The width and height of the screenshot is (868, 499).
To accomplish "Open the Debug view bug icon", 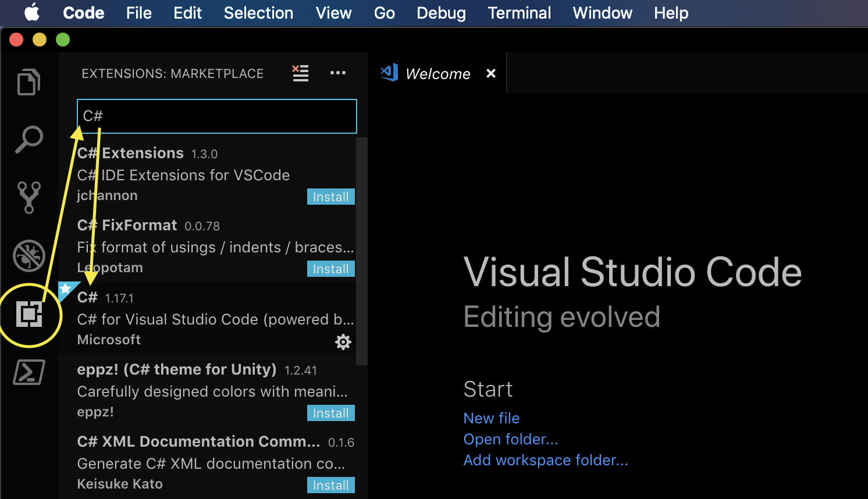I will point(29,256).
